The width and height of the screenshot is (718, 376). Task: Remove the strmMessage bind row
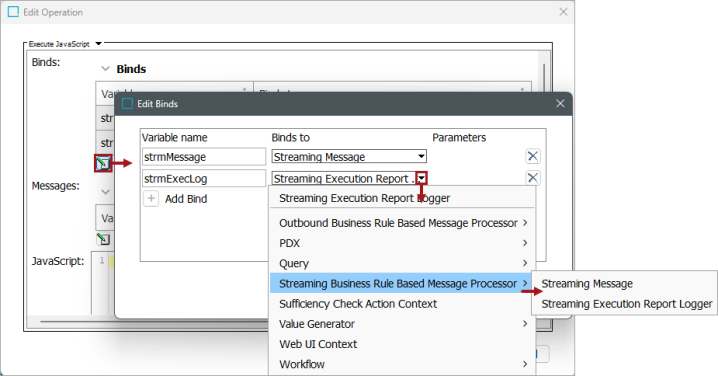point(532,156)
